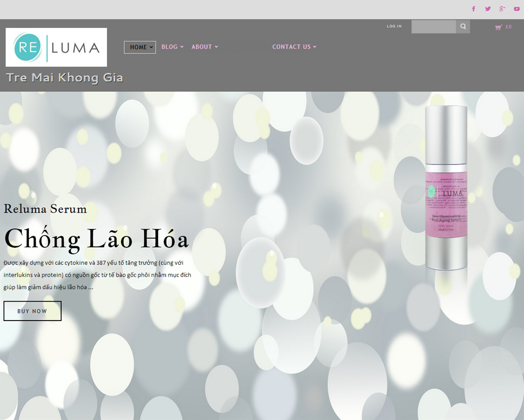Click the Tre Mai Khong Gia tagline

point(64,78)
